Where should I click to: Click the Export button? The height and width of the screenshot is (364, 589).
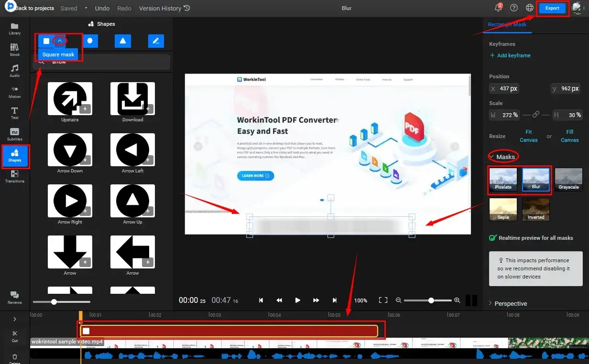(552, 8)
